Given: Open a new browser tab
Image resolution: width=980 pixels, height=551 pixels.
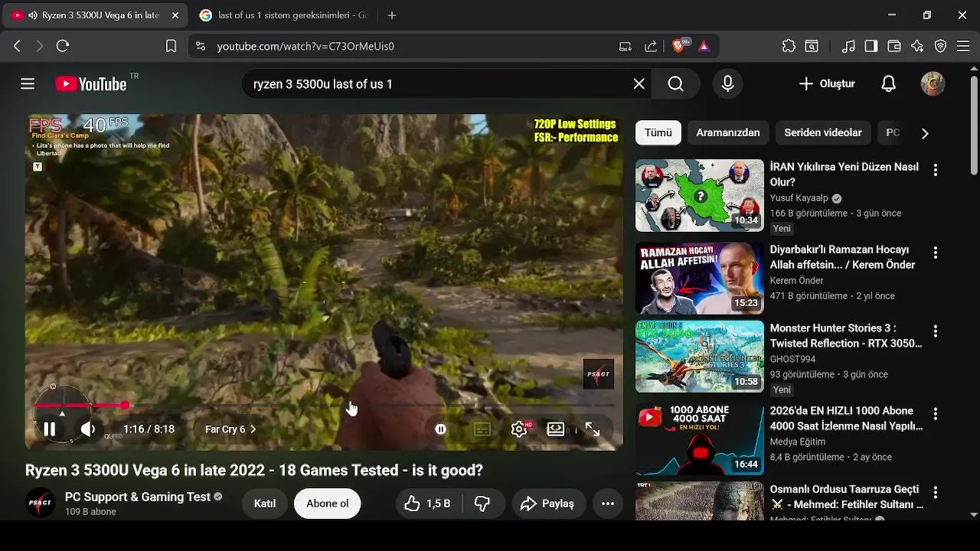Looking at the screenshot, I should 392,15.
